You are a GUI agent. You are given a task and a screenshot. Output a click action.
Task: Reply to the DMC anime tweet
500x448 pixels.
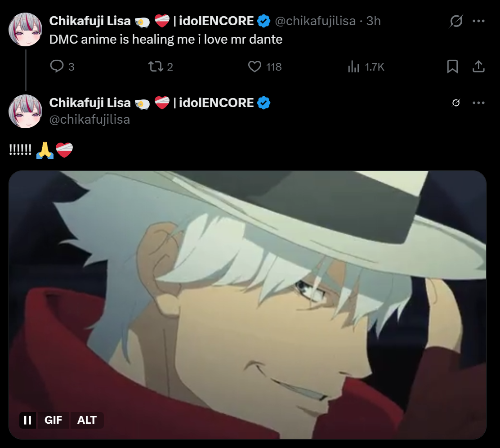click(57, 67)
